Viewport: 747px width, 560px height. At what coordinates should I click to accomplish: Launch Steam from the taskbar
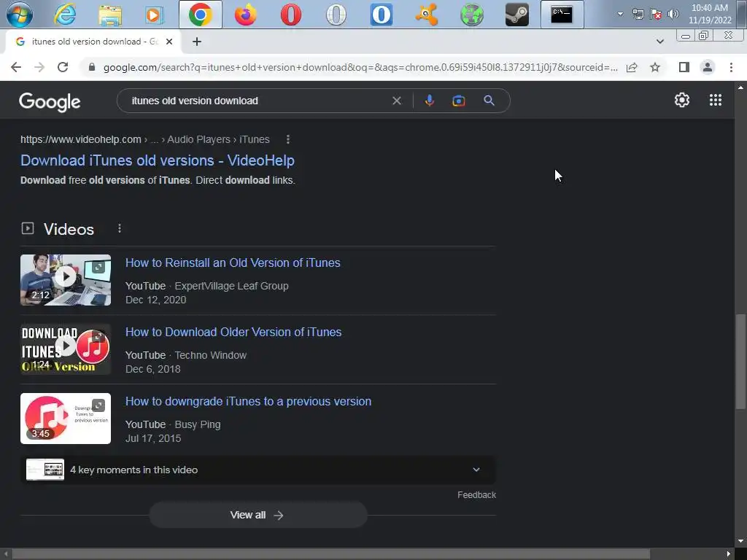pos(517,15)
